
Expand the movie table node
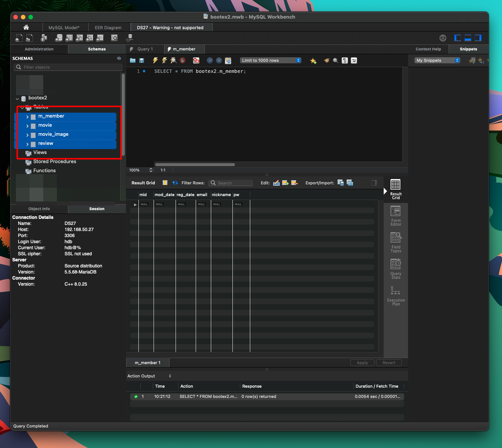pyautogui.click(x=27, y=126)
